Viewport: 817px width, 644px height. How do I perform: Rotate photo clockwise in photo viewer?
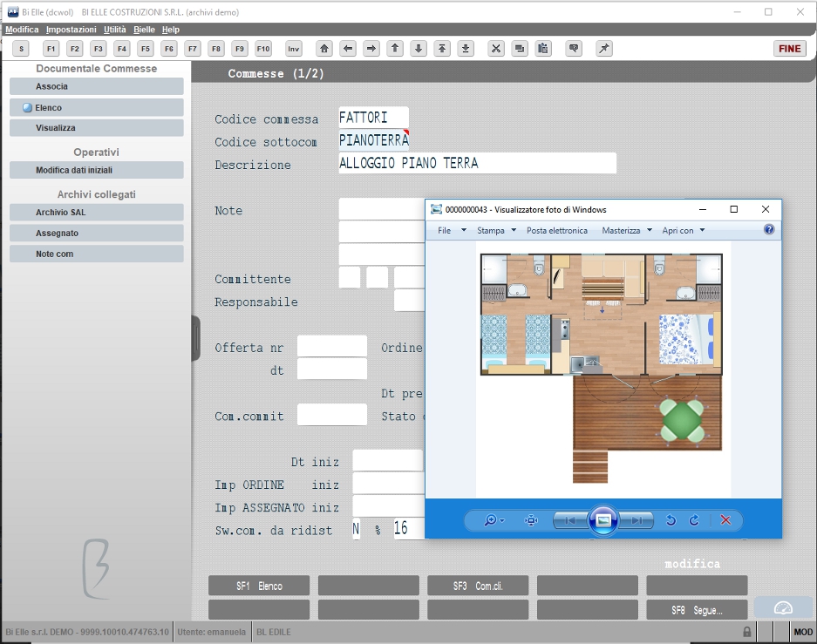click(x=694, y=520)
